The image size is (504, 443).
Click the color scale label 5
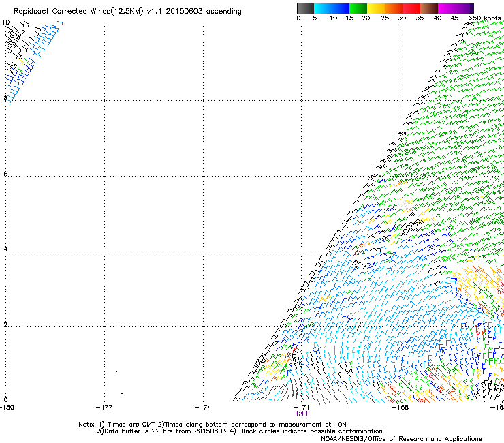[x=315, y=18]
